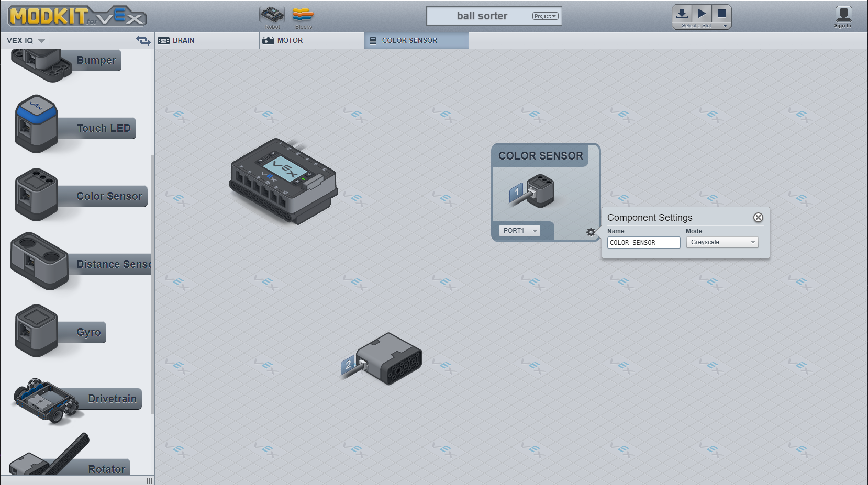Close the Component Settings popup
The image size is (868, 485).
(758, 217)
